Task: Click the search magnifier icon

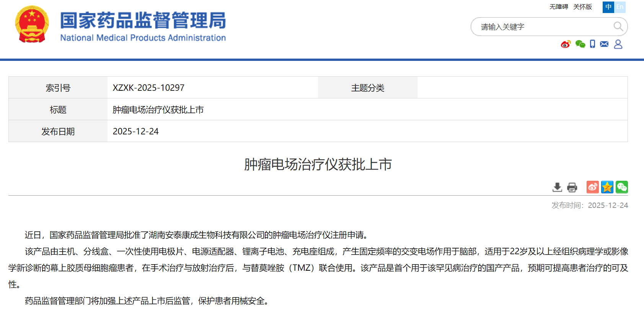Action: pos(618,26)
